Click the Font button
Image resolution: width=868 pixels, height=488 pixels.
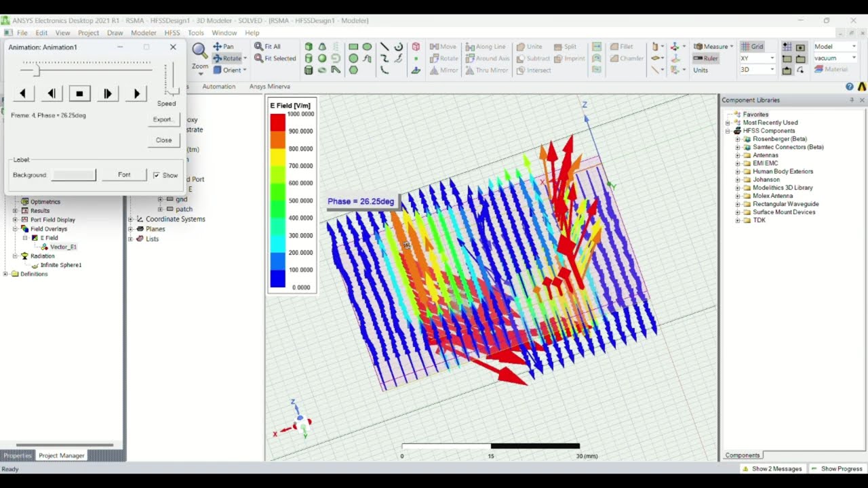tap(124, 175)
